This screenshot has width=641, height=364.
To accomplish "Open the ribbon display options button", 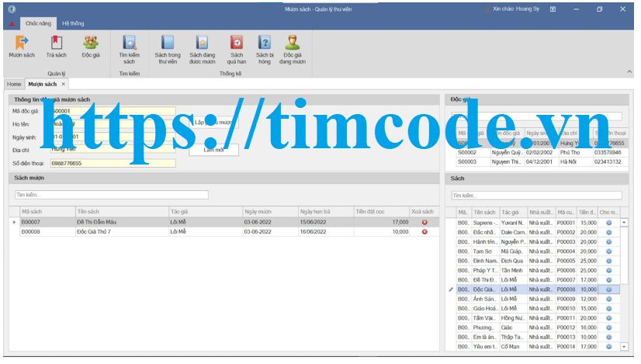I will pyautogui.click(x=553, y=9).
